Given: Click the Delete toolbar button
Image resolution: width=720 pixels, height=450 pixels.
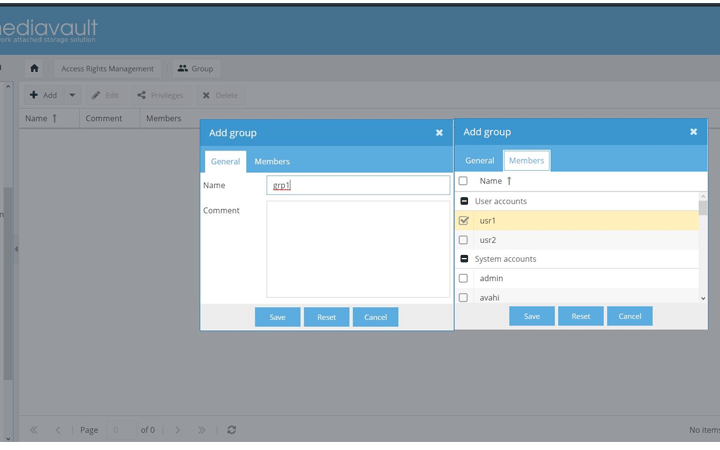Looking at the screenshot, I should 221,95.
